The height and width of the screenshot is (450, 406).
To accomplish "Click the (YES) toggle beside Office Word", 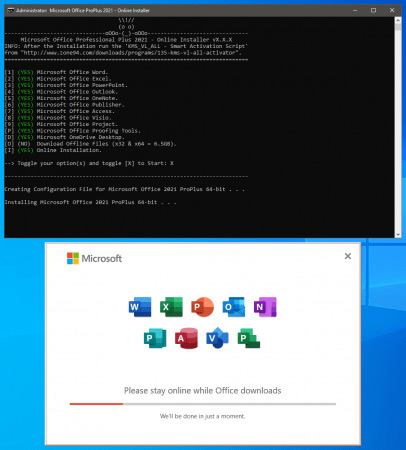I will (x=25, y=72).
